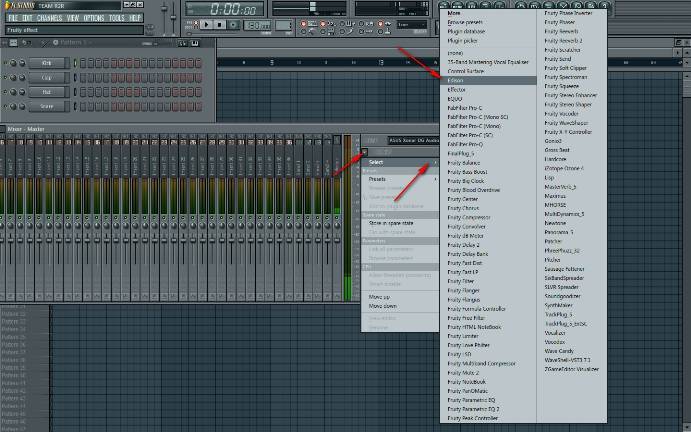The image size is (691, 432).
Task: Choose (none) to clear the slot
Action: (x=488, y=53)
